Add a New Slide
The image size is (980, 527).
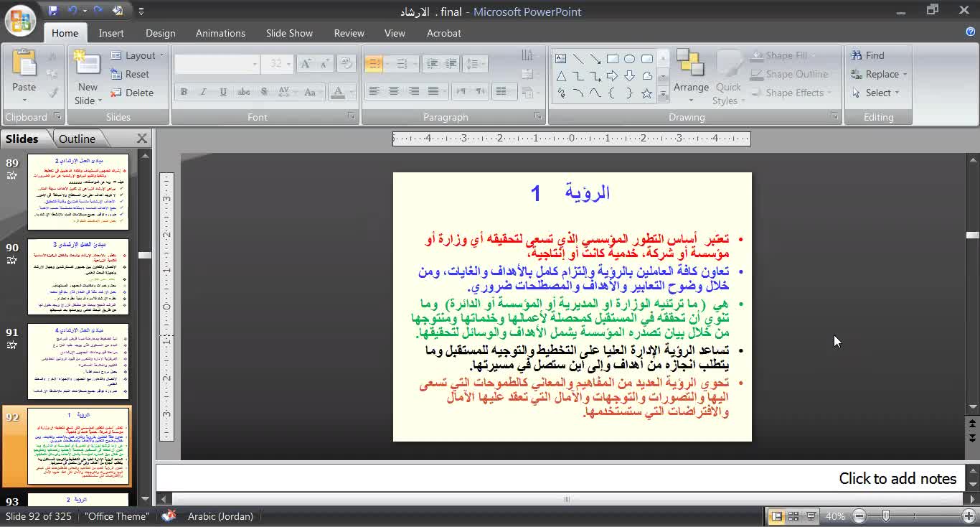[88, 76]
